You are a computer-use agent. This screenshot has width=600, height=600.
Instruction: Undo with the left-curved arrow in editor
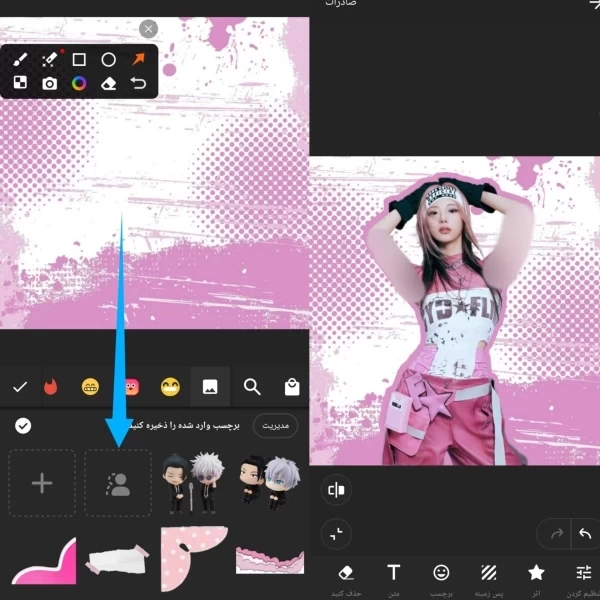[x=585, y=533]
